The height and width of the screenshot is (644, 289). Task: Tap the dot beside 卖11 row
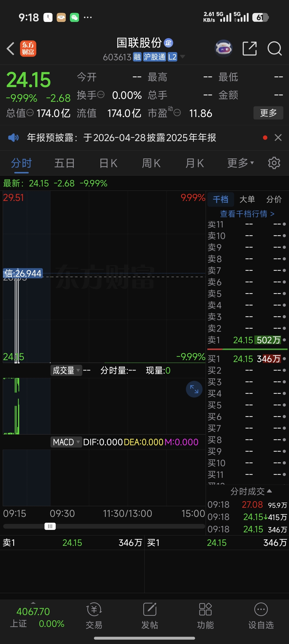click(x=284, y=224)
